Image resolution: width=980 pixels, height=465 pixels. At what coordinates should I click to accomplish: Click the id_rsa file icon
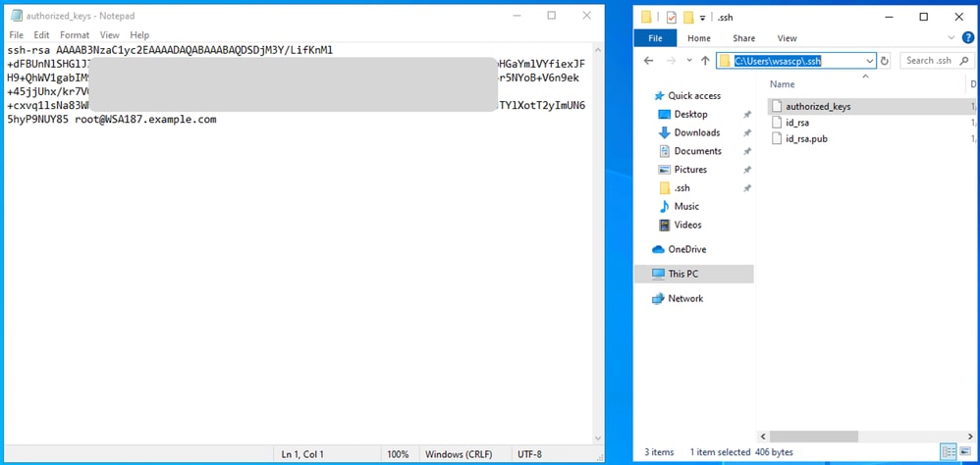coord(777,123)
